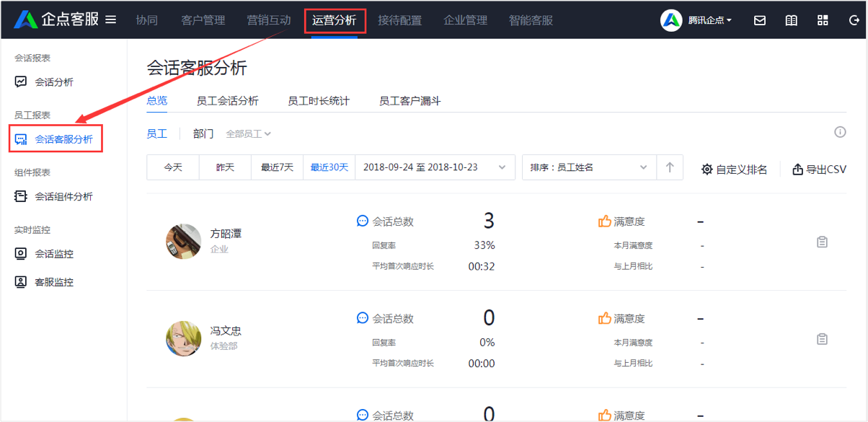The width and height of the screenshot is (868, 422).
Task: Select the 最近7天 time filter button
Action: click(x=278, y=167)
